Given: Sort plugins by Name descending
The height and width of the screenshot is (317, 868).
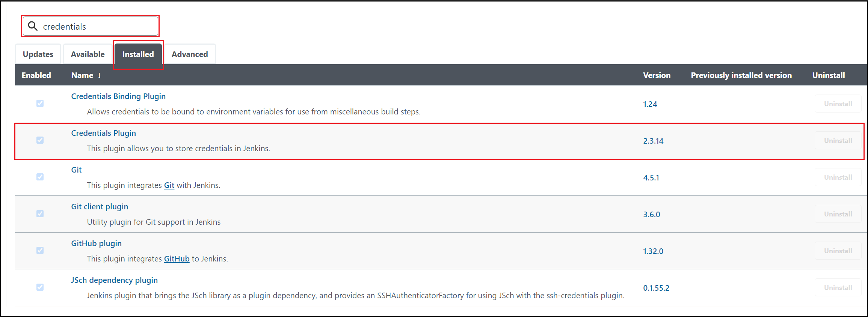Looking at the screenshot, I should 86,75.
